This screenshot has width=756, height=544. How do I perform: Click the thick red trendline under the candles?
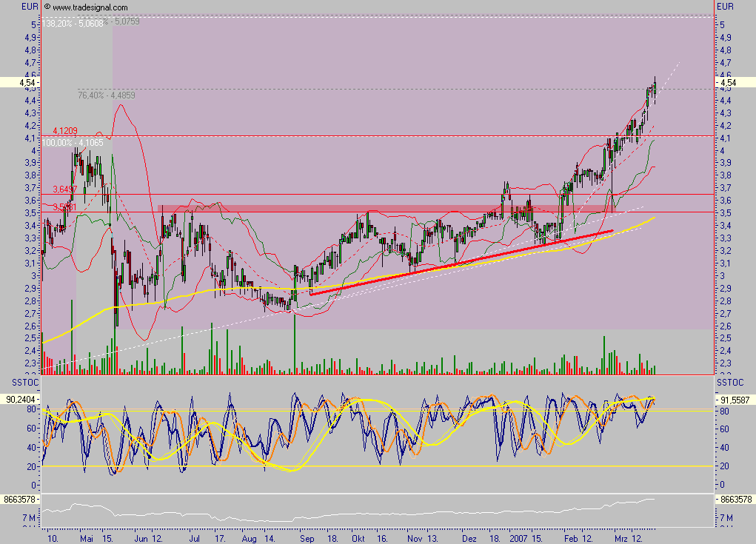(x=459, y=263)
